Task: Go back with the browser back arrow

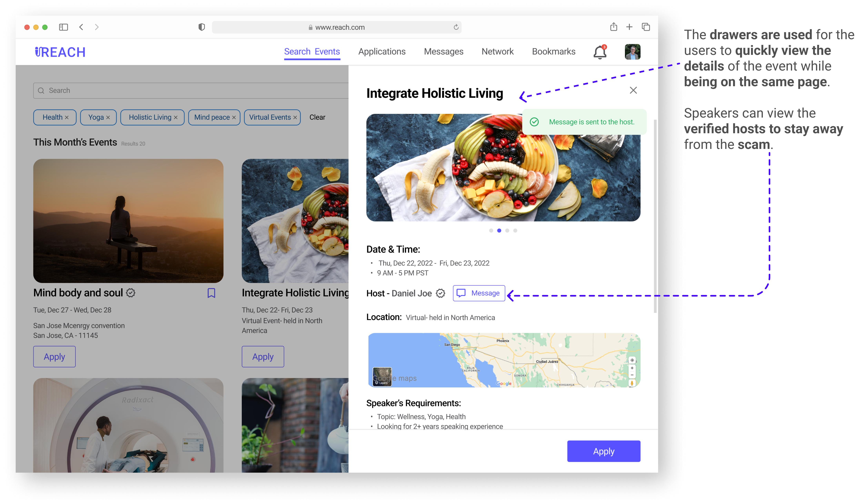Action: tap(81, 27)
